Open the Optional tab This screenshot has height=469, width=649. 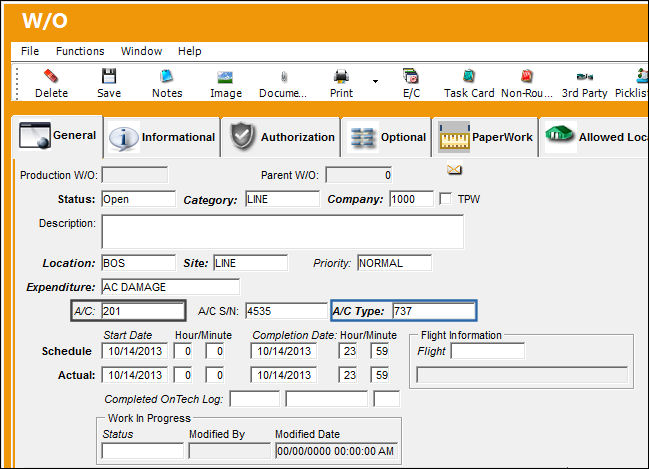pyautogui.click(x=387, y=137)
